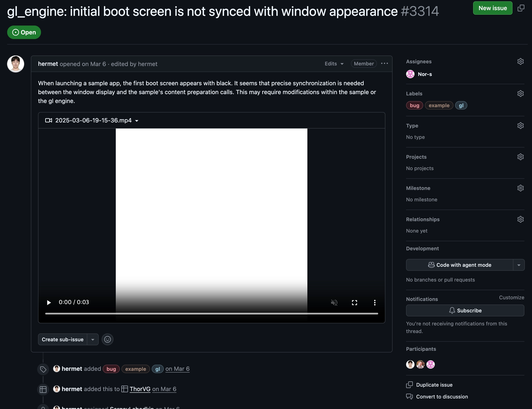Click the Member badge
The image size is (532, 409).
[364, 64]
